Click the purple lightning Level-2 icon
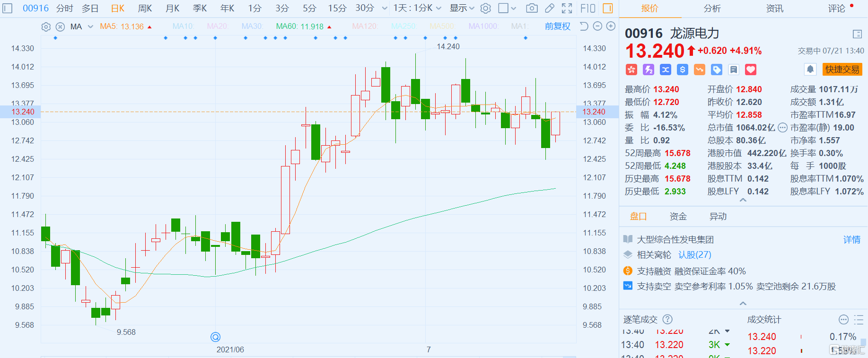This screenshot has height=358, width=868. [649, 70]
